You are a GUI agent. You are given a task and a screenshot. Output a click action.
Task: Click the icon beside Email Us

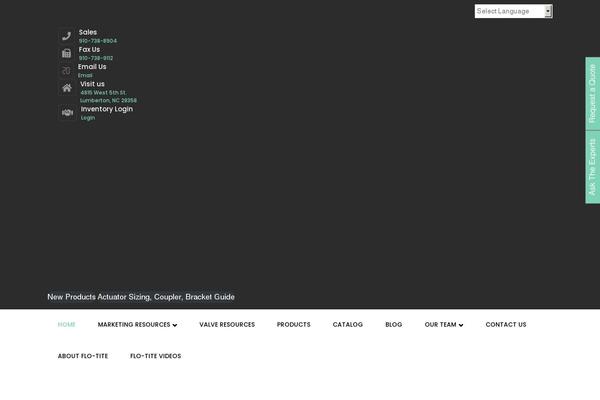tap(66, 70)
